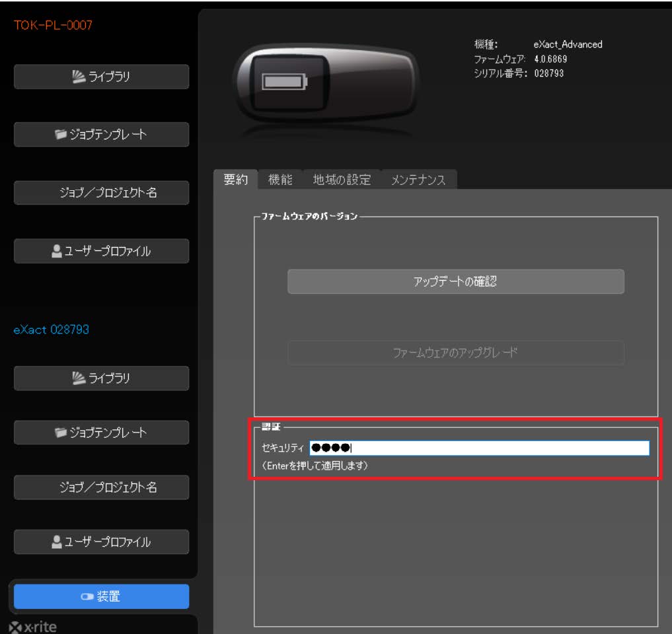The width and height of the screenshot is (672, 634).
Task: Open ライブラリ under TOK-PL-0007
Action: [101, 77]
